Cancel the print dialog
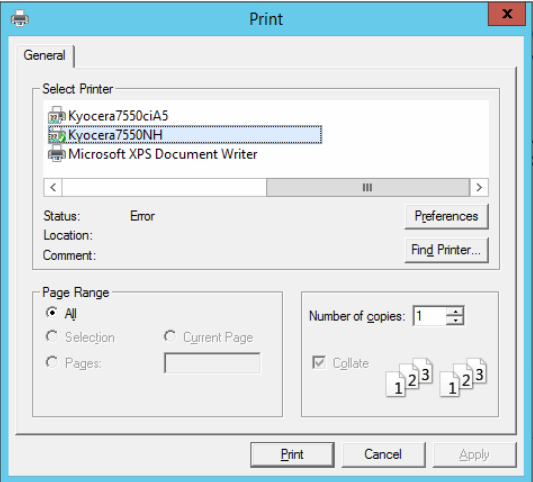This screenshot has width=533, height=482. (383, 454)
